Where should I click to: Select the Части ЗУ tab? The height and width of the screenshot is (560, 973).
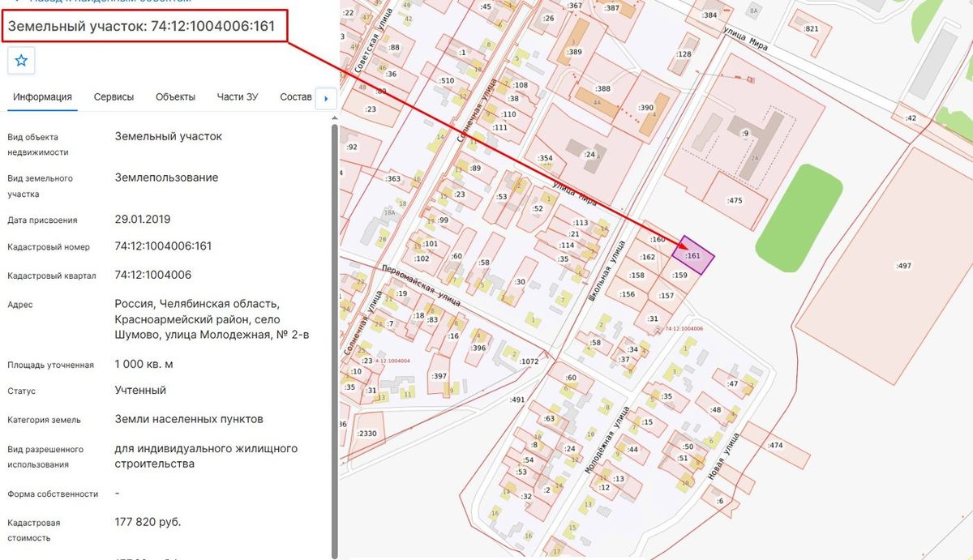click(238, 96)
